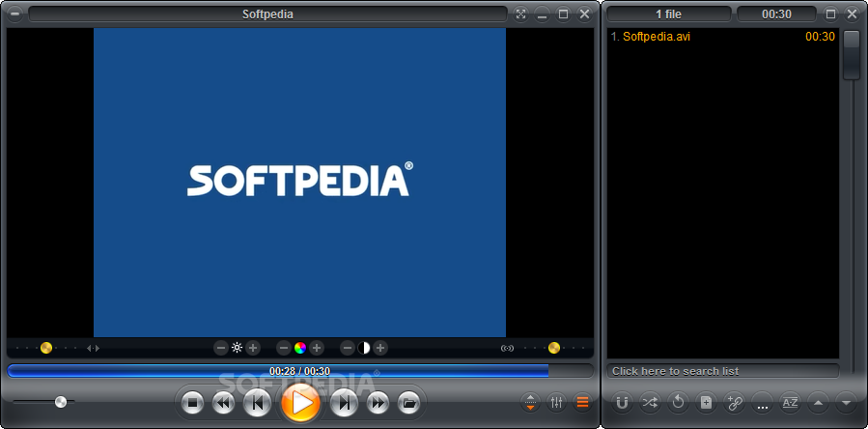Click the video display showing Softpedia logo
868x429 pixels.
pos(299,183)
